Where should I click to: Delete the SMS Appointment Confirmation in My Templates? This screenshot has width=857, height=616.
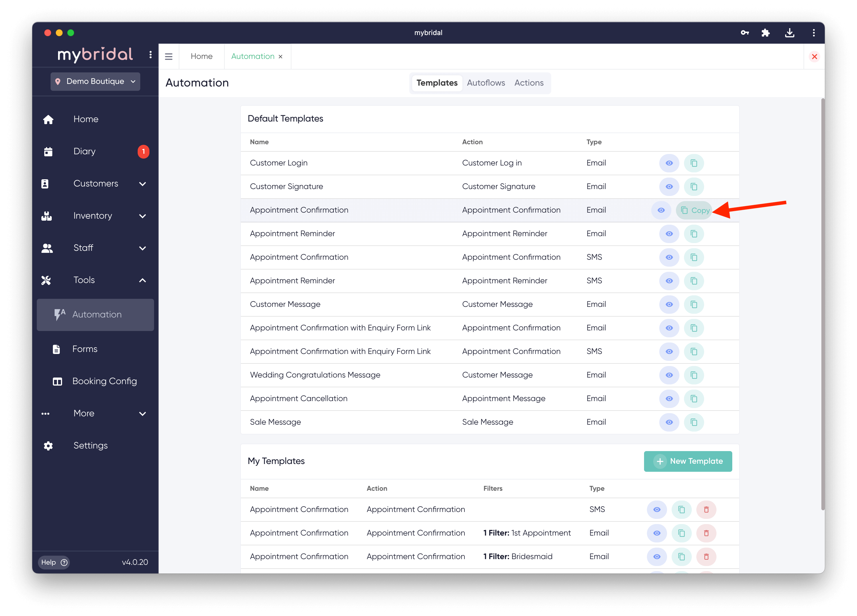pyautogui.click(x=706, y=509)
